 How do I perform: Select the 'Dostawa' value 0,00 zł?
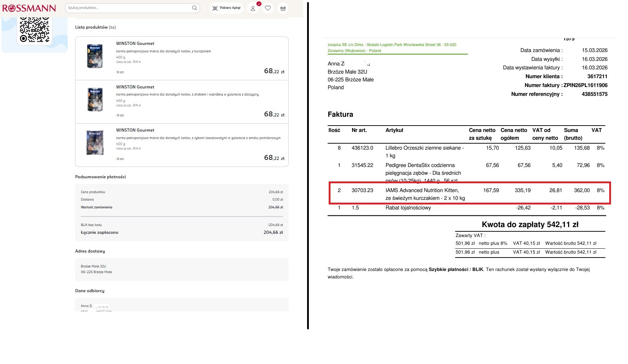pyautogui.click(x=278, y=200)
